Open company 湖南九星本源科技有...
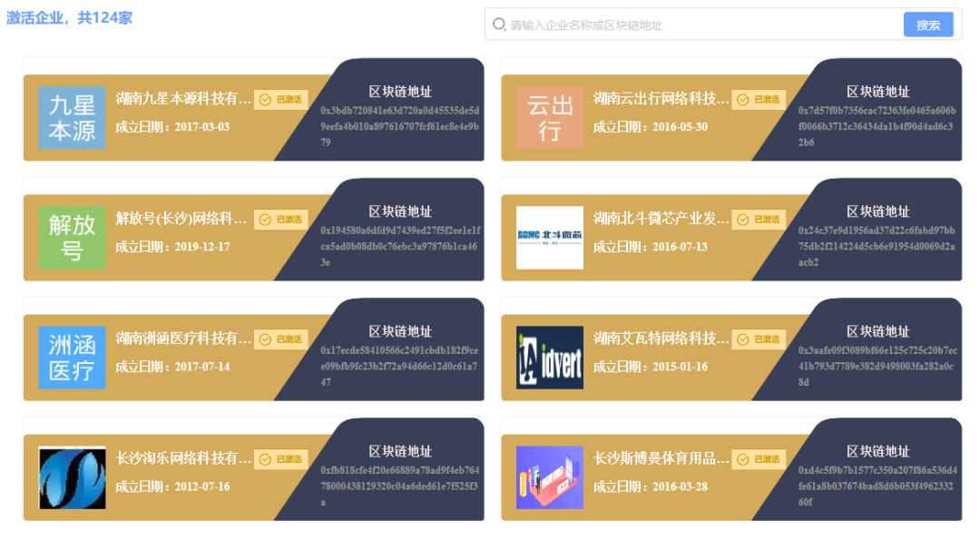 [183, 99]
